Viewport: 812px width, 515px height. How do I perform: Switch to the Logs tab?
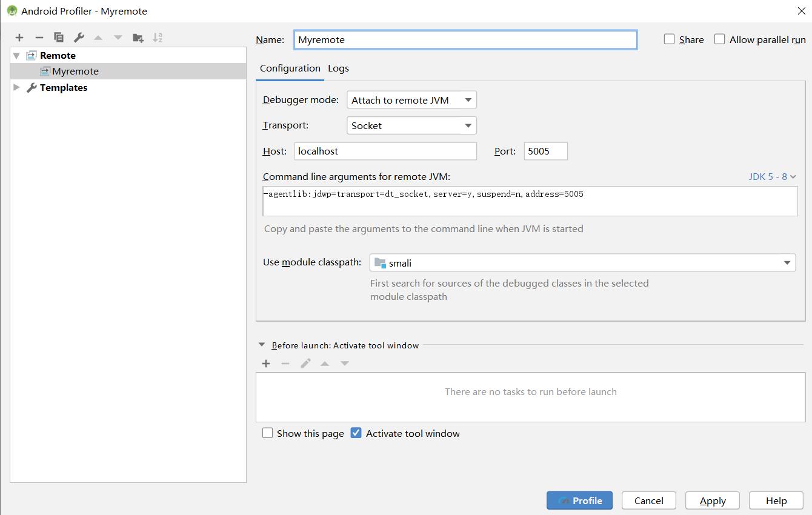(338, 68)
